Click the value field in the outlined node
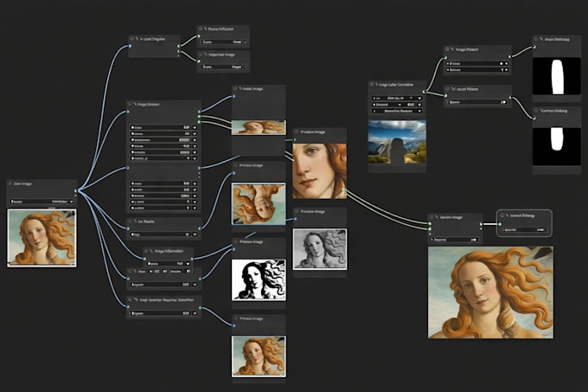Screen dimensions: 588x392 pos(524,229)
